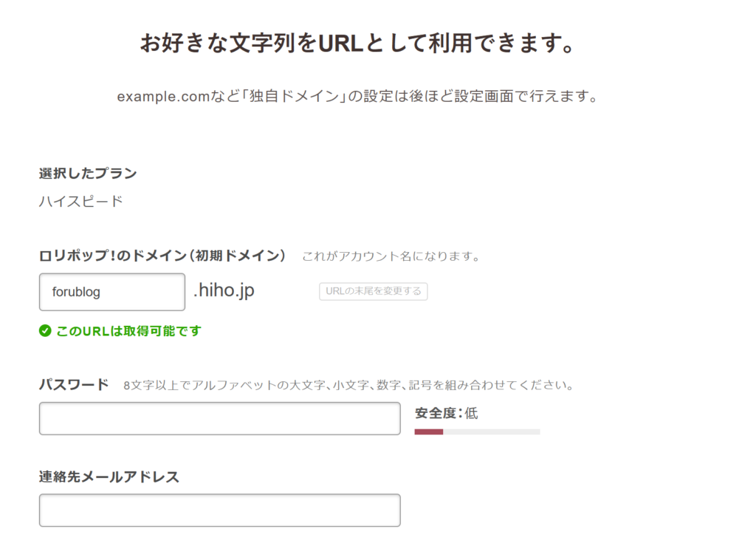
Task: Focus the forublog domain input field
Action: point(111,292)
